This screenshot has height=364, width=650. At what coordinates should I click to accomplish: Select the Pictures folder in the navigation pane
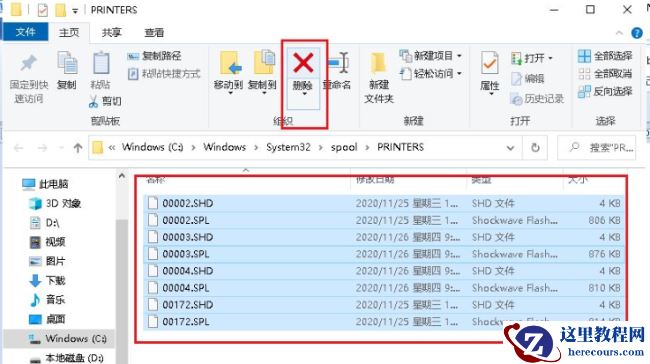[x=47, y=261]
